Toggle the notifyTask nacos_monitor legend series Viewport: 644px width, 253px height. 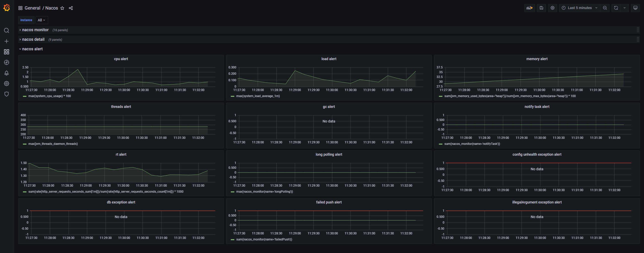pyautogui.click(x=472, y=144)
